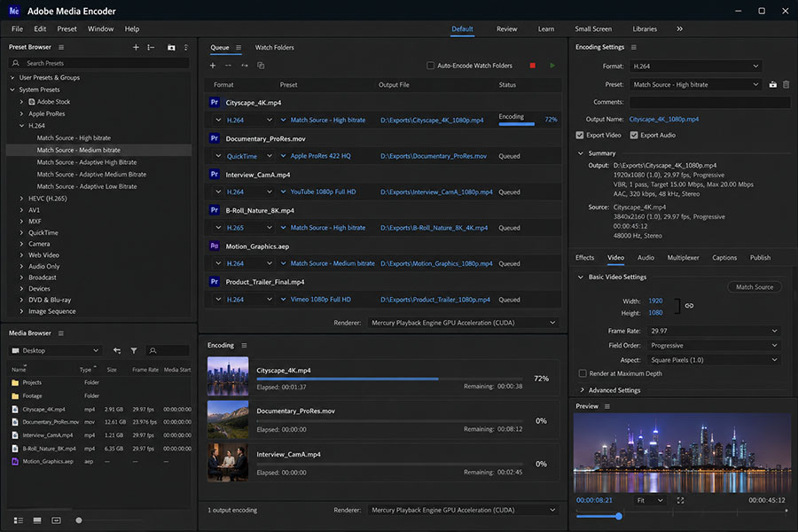Open the Captions settings tab

click(724, 258)
